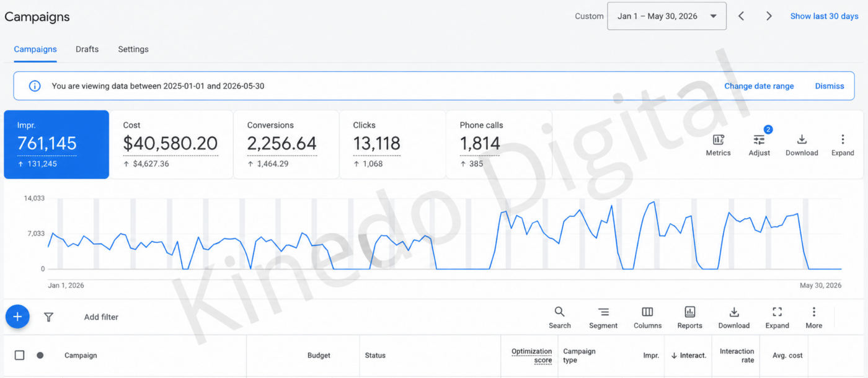Click Show last 30 days link
Screen dimensions: 868x378
click(824, 16)
